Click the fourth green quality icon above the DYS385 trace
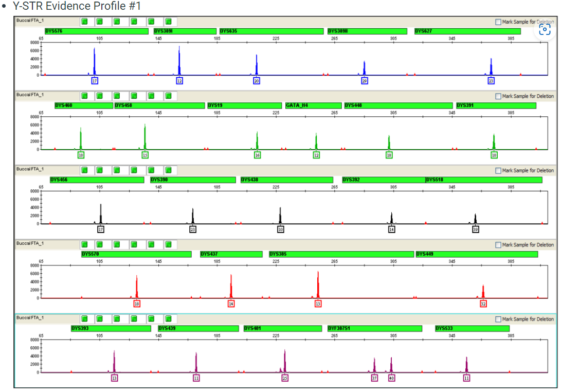 coord(134,244)
